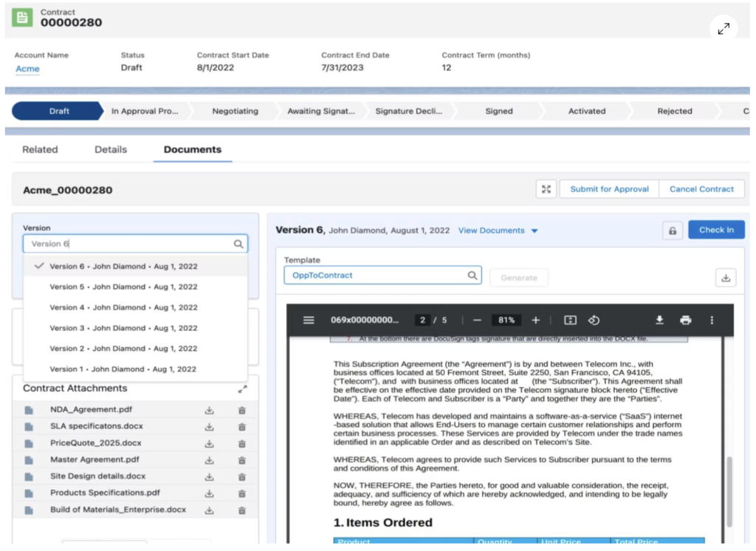Select the Signed stage on the path
756x551 pixels.
coord(498,111)
